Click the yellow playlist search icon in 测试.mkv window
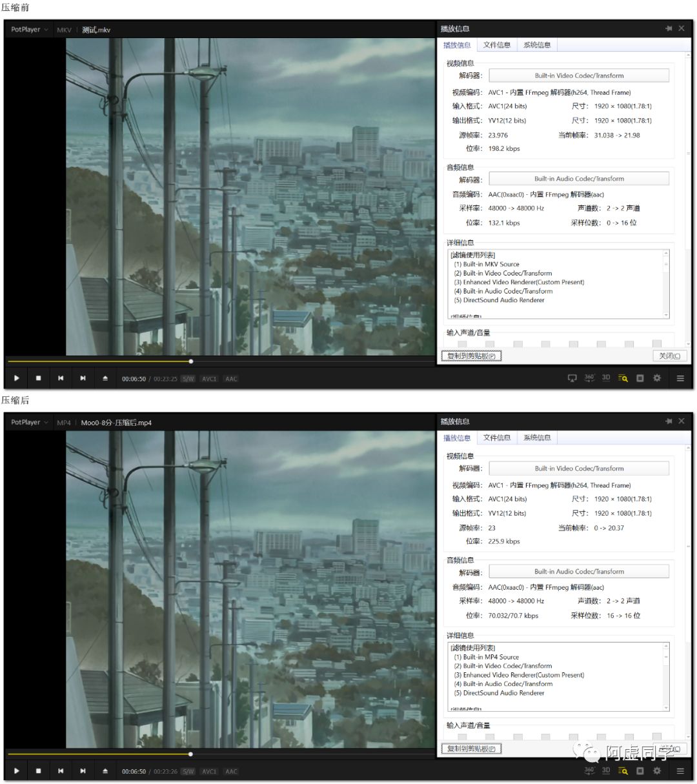Image resolution: width=697 pixels, height=784 pixels. pos(623,378)
